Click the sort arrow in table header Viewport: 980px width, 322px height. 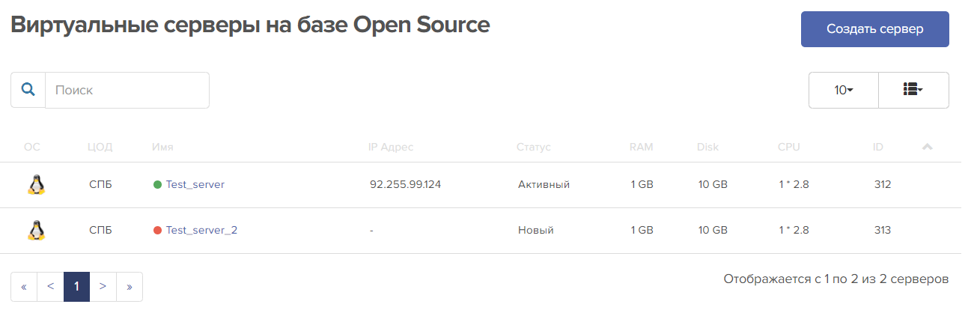(928, 147)
